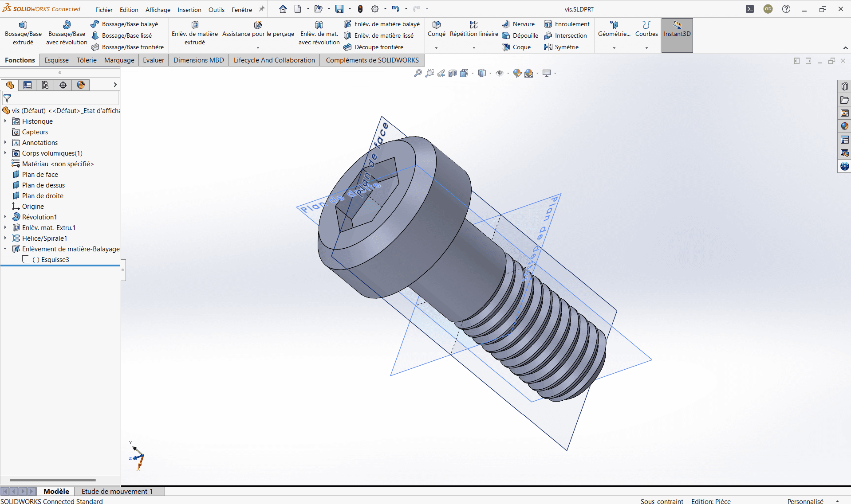
Task: Click the Previous View icon
Action: click(x=441, y=73)
